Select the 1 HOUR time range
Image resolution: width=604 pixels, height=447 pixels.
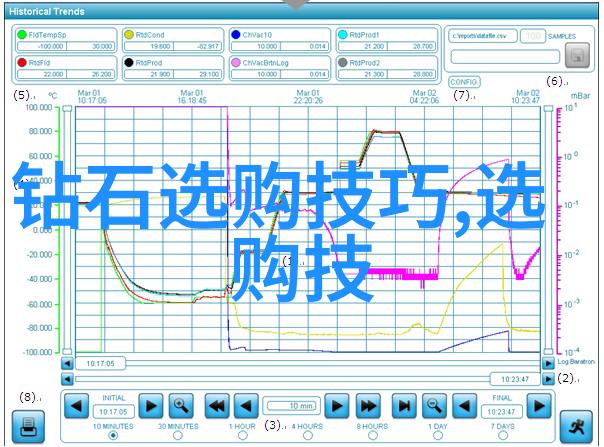click(x=242, y=435)
